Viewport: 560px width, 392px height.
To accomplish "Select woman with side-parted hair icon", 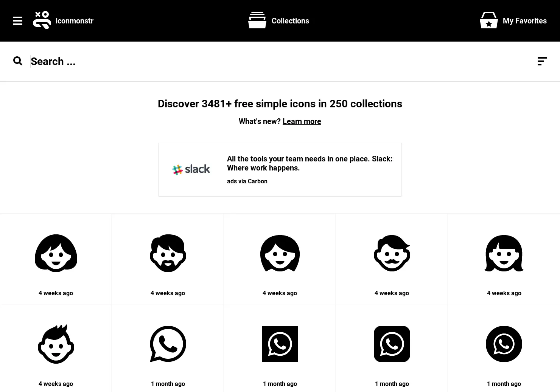I will point(280,253).
